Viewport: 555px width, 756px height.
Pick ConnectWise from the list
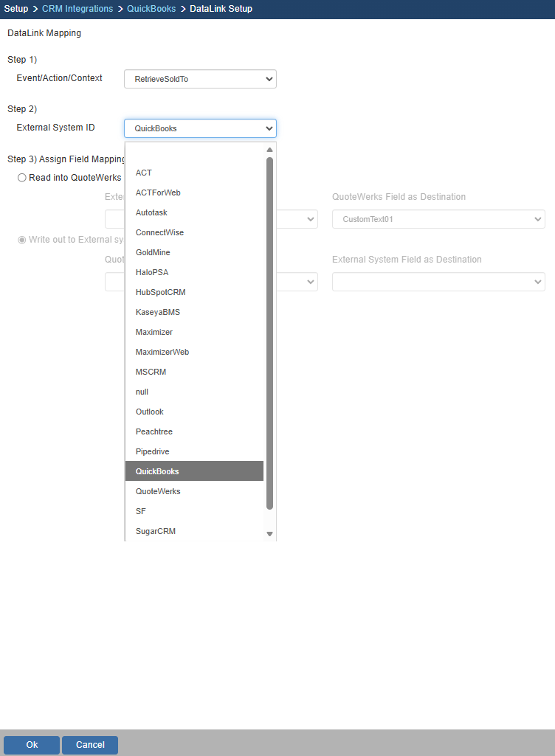(159, 232)
